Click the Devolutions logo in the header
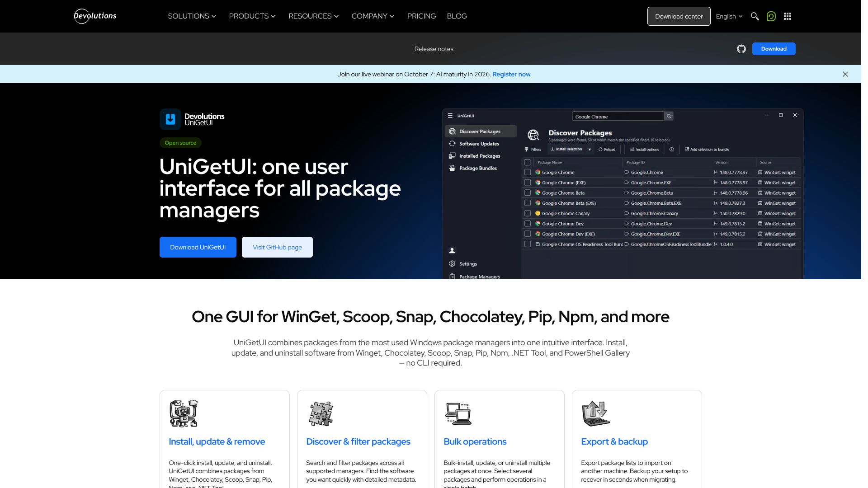 [95, 16]
